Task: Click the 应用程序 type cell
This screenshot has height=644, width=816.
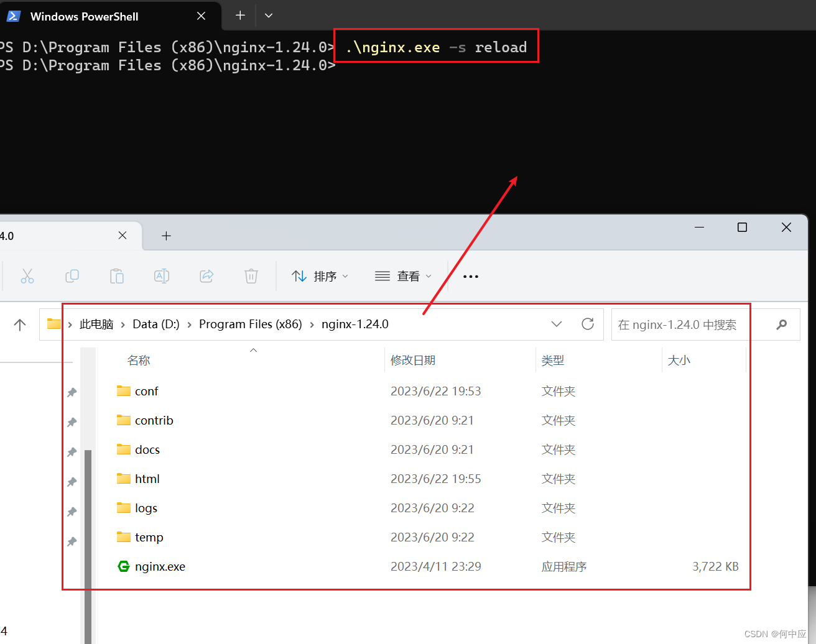Action: 564,566
